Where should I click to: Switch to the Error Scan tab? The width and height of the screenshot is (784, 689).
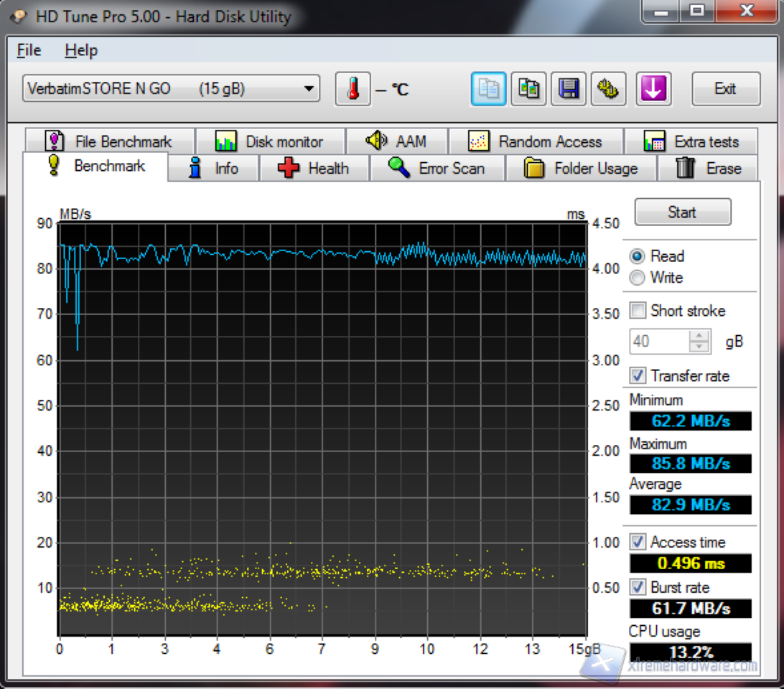(437, 169)
